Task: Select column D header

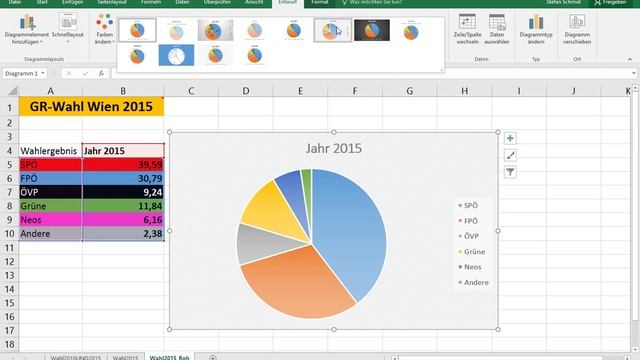Action: [x=246, y=91]
